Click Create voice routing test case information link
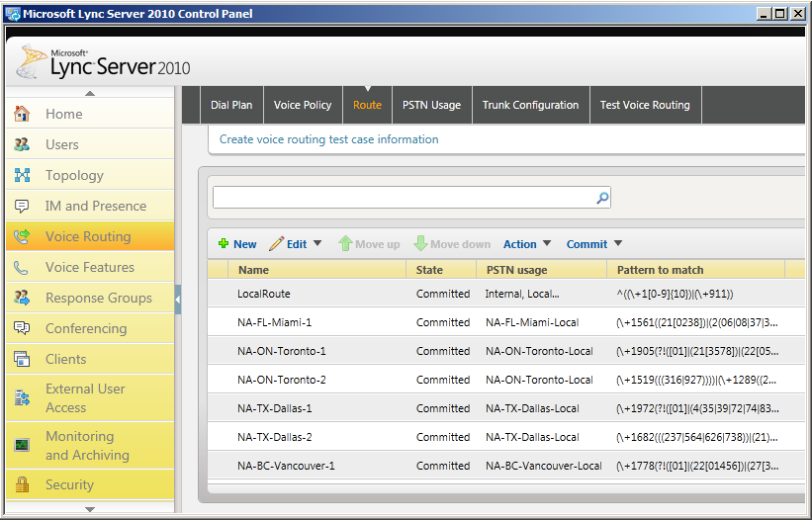 (328, 139)
